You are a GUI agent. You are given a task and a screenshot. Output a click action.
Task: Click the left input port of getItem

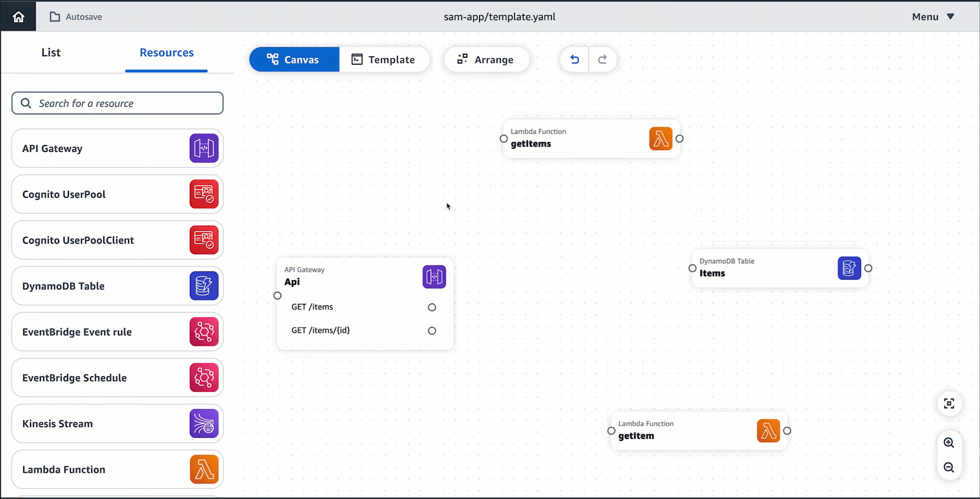(x=611, y=431)
